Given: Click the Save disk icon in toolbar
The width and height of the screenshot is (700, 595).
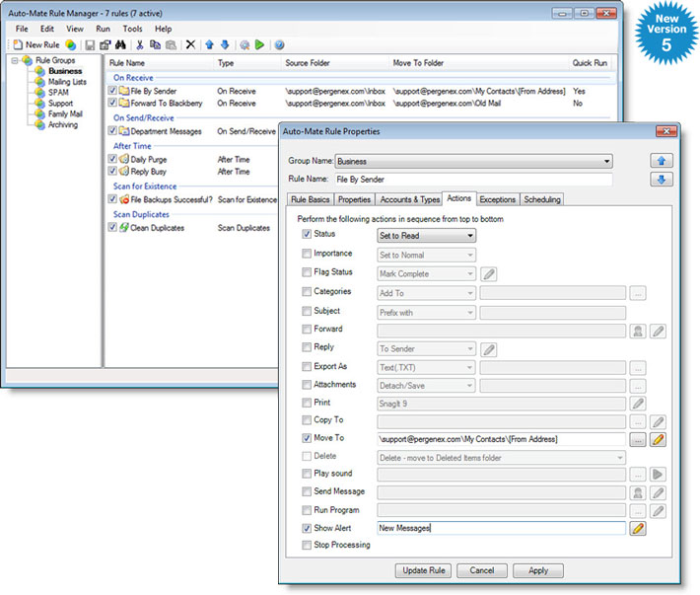Looking at the screenshot, I should 90,45.
